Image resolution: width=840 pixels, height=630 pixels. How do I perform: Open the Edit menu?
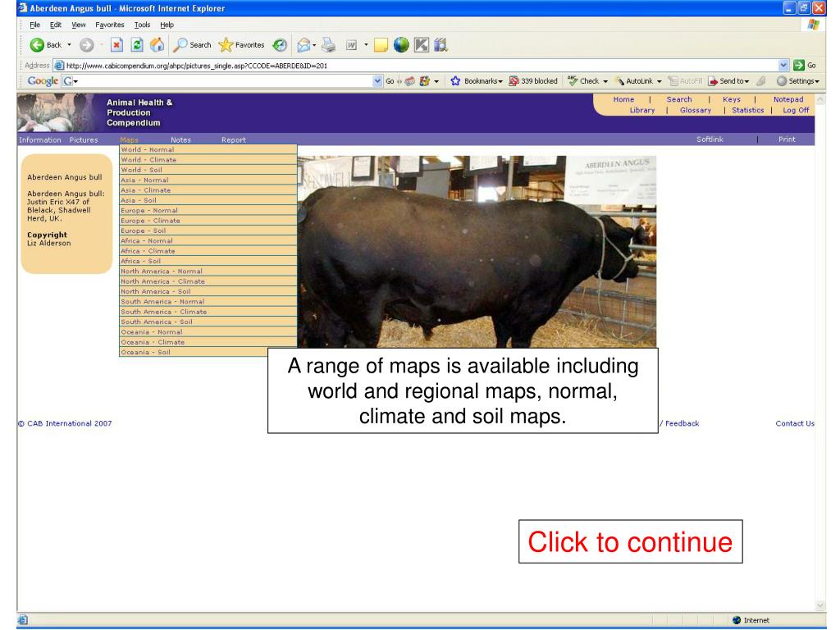(55, 25)
